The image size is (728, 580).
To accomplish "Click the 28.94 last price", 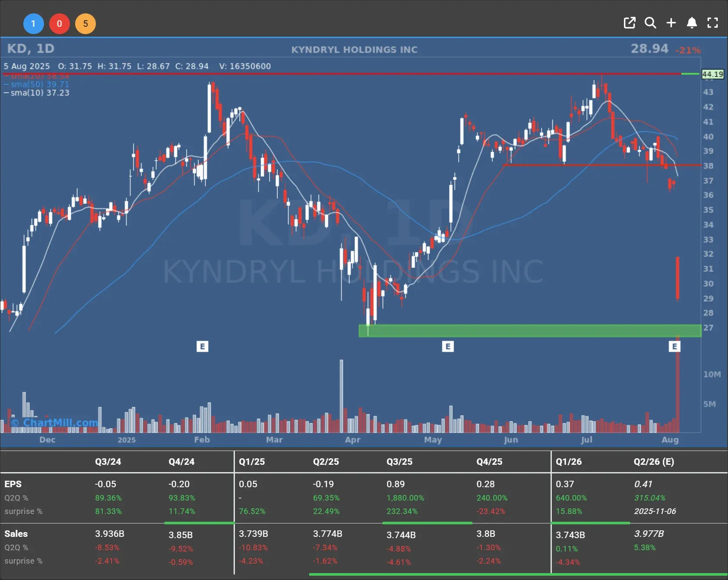I will (x=649, y=49).
